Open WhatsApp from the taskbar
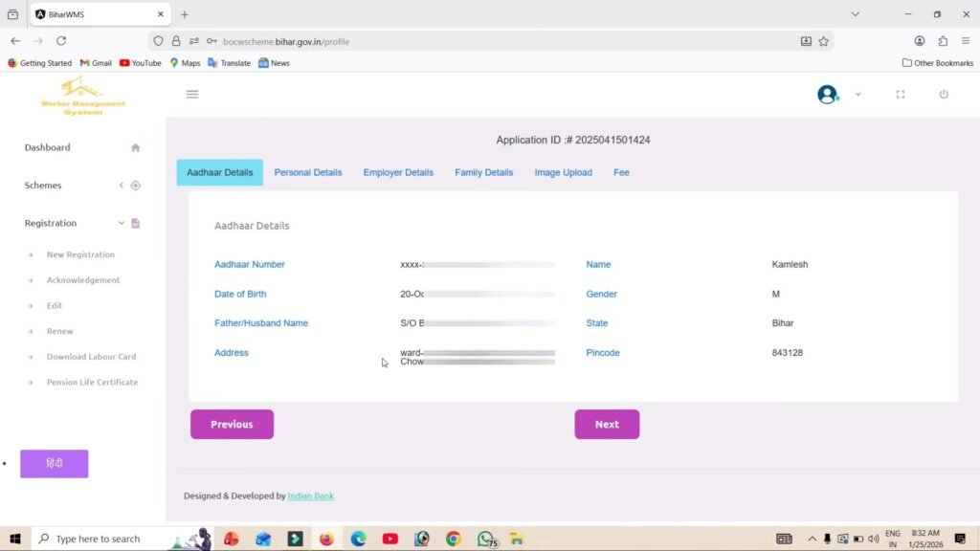980x551 pixels. pyautogui.click(x=485, y=539)
